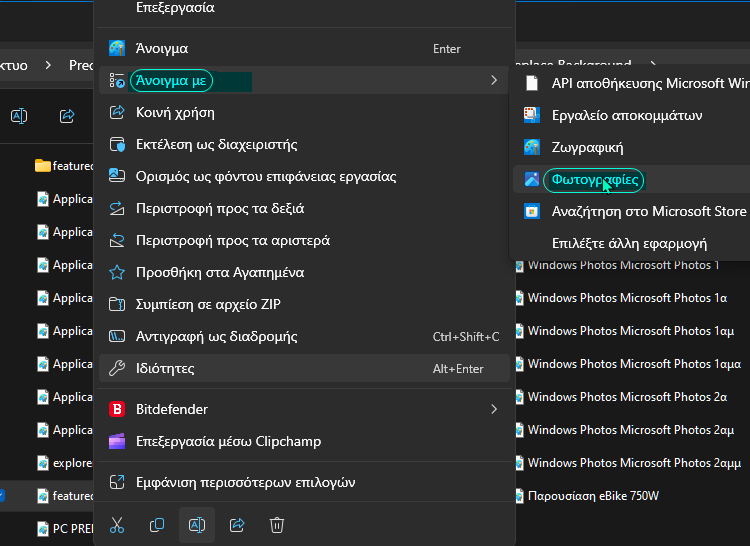
Task: Click the Copy icon in context menu bottom bar
Action: tap(157, 525)
